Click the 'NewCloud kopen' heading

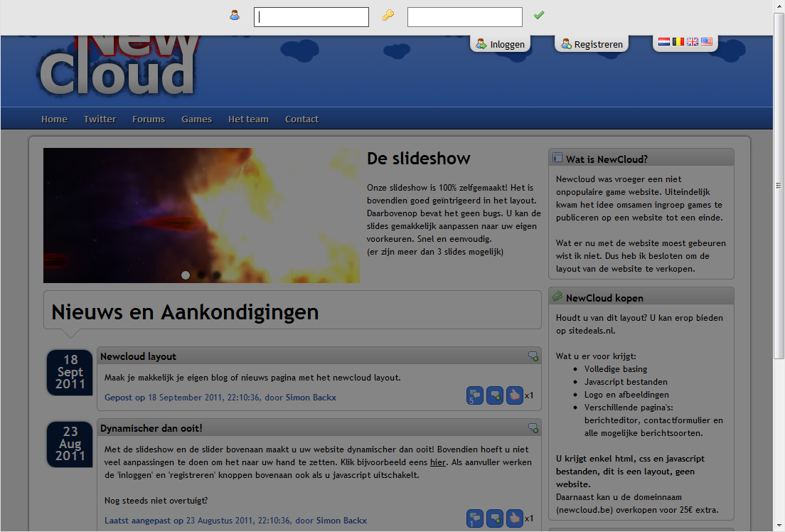[604, 298]
